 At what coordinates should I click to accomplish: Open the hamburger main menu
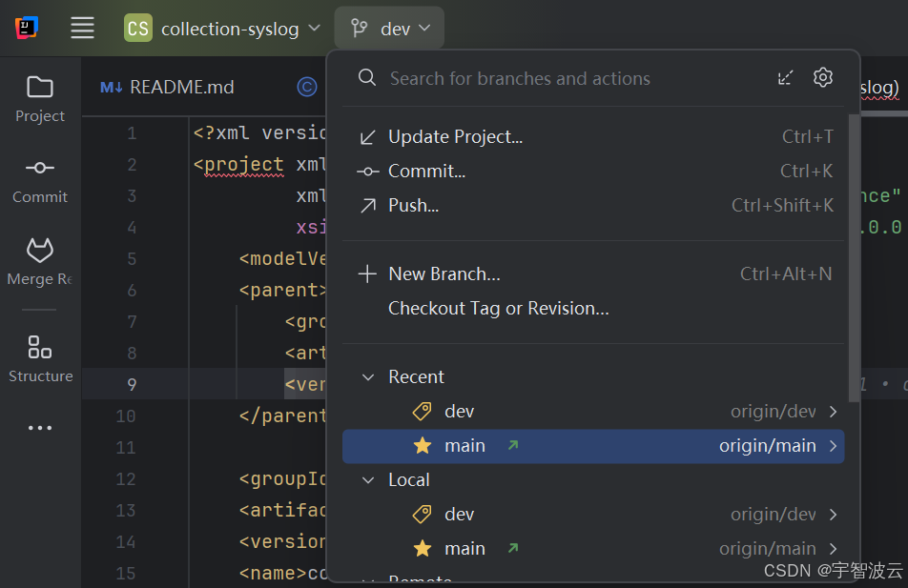(83, 29)
